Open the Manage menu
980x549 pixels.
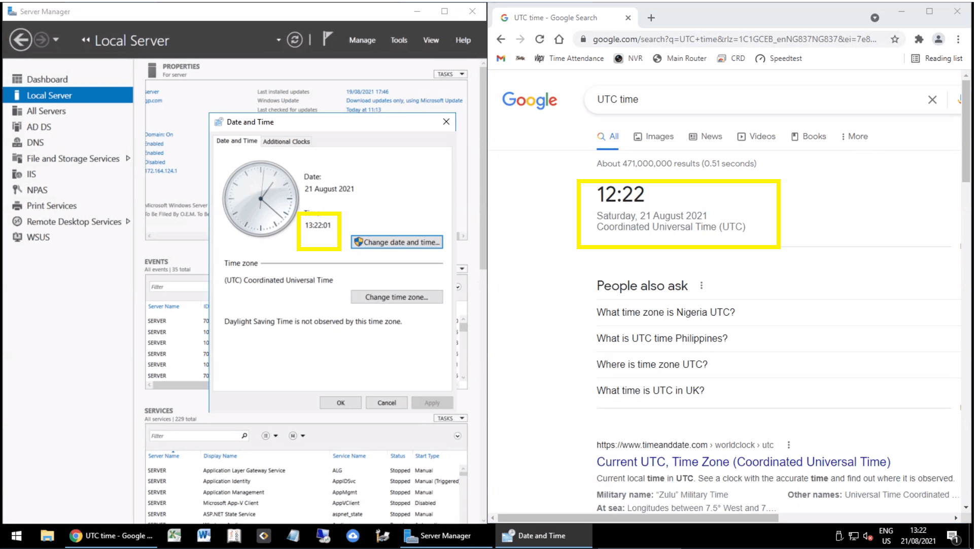[362, 40]
